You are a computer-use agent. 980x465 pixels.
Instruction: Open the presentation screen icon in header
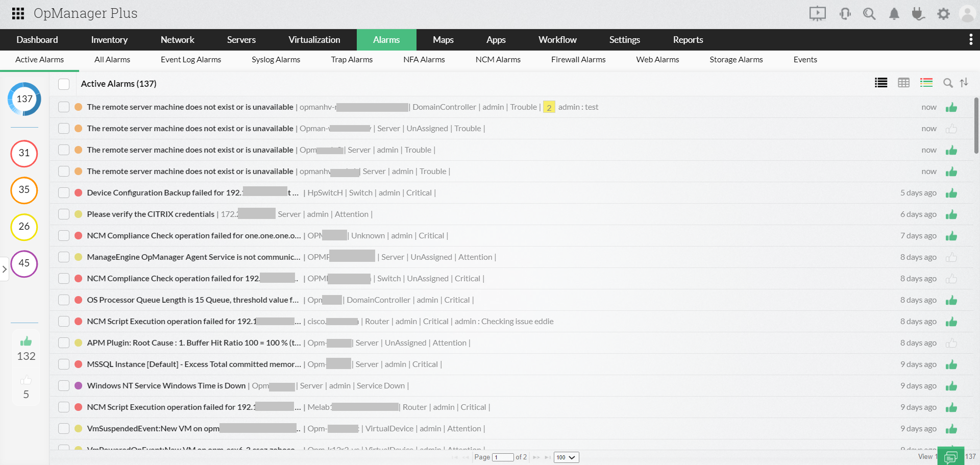click(x=817, y=14)
